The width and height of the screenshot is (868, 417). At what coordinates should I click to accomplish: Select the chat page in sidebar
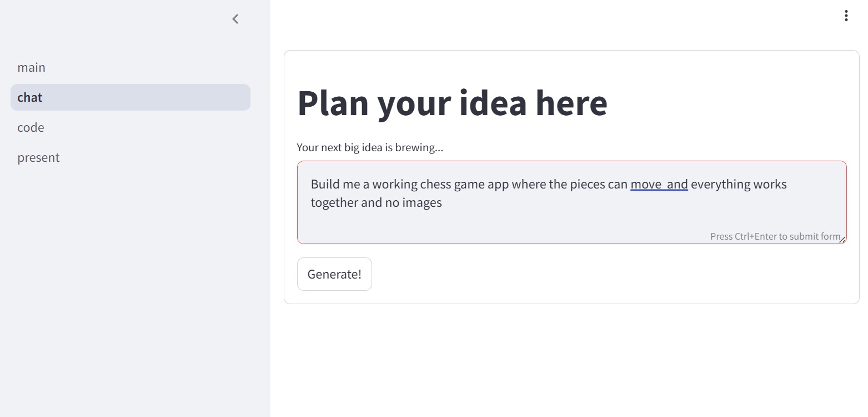30,97
